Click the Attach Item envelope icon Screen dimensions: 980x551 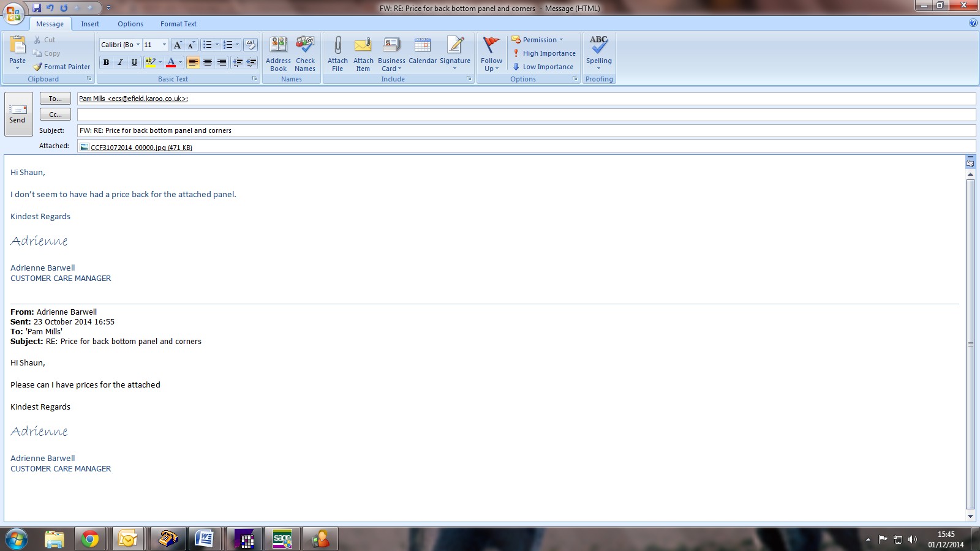click(x=363, y=46)
